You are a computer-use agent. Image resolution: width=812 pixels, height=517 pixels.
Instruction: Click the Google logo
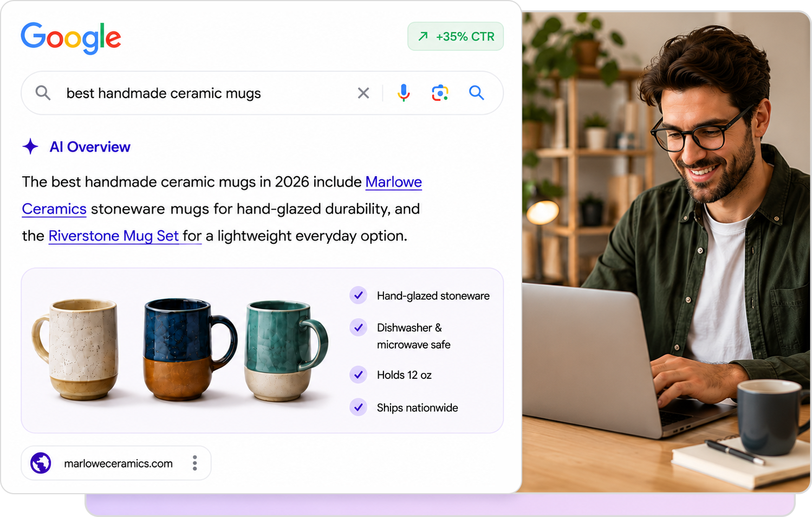coord(70,38)
